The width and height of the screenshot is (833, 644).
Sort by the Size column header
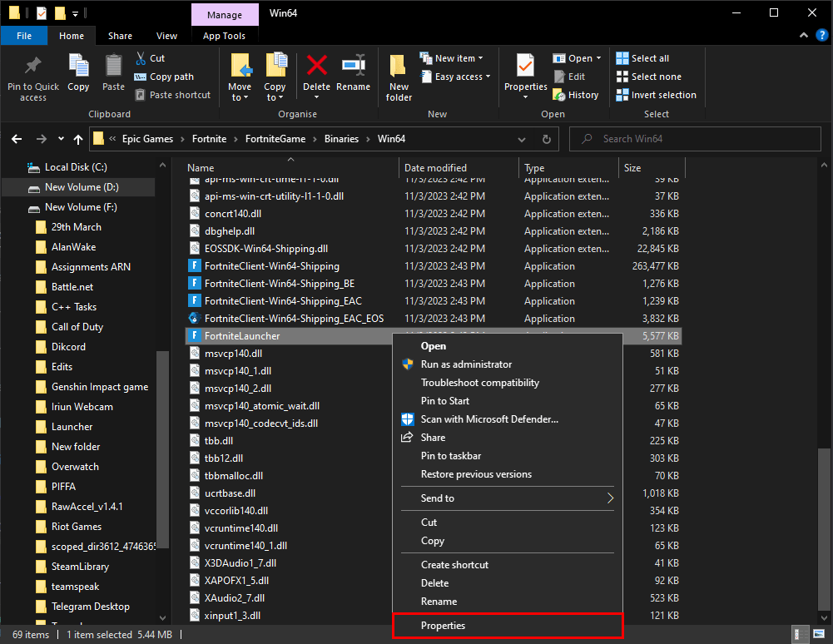(652, 167)
